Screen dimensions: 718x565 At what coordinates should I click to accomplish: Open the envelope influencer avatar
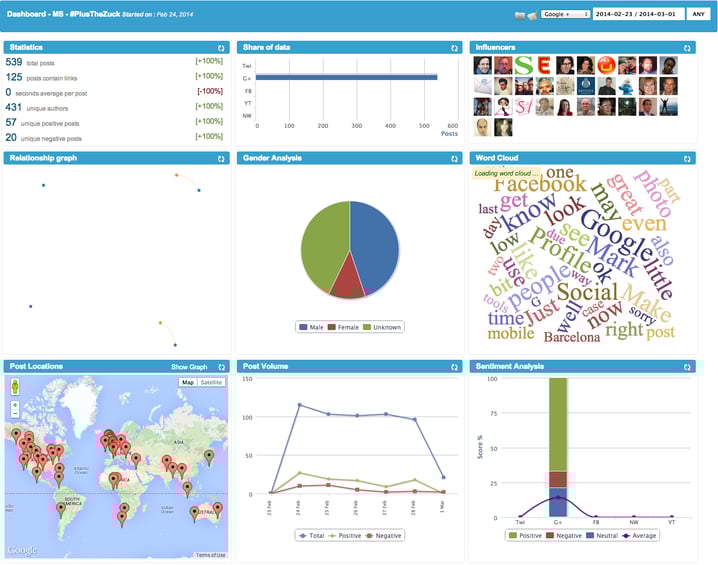click(483, 86)
